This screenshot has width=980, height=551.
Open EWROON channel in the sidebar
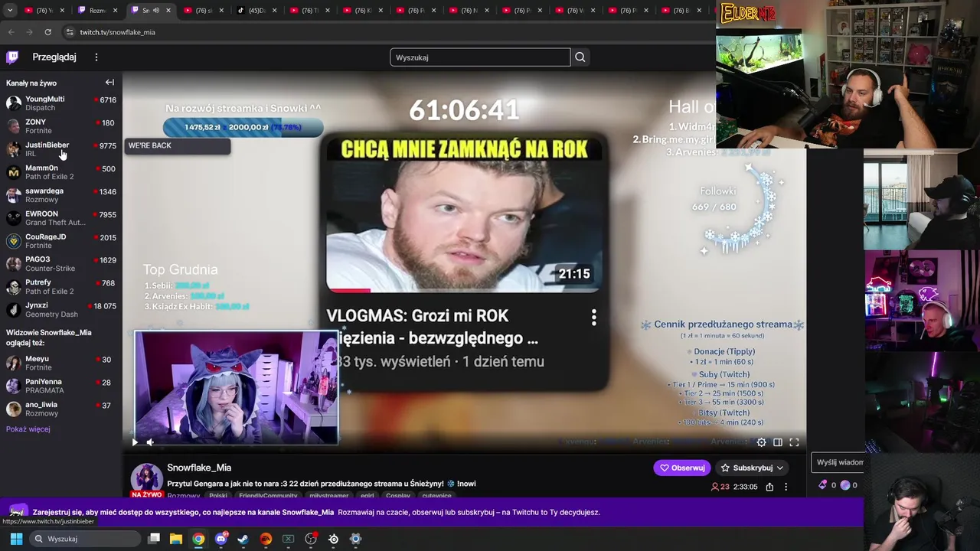[x=61, y=218]
